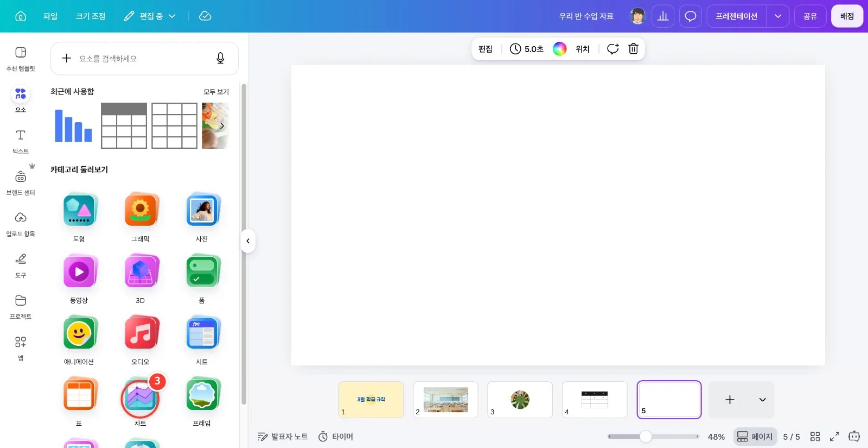868x448 pixels.
Task: Open the 시트 (Sheets) category
Action: [x=202, y=340]
